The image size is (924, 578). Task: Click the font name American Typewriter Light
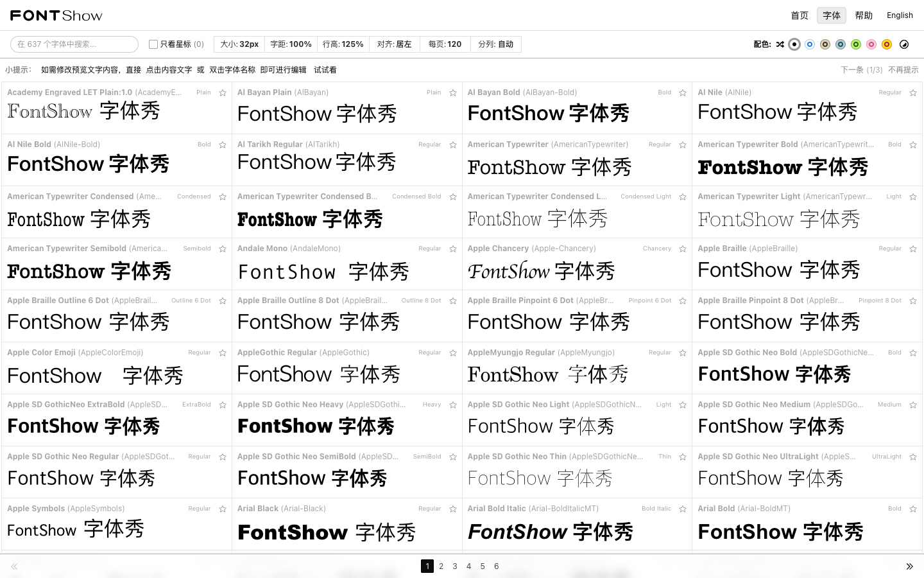749,197
